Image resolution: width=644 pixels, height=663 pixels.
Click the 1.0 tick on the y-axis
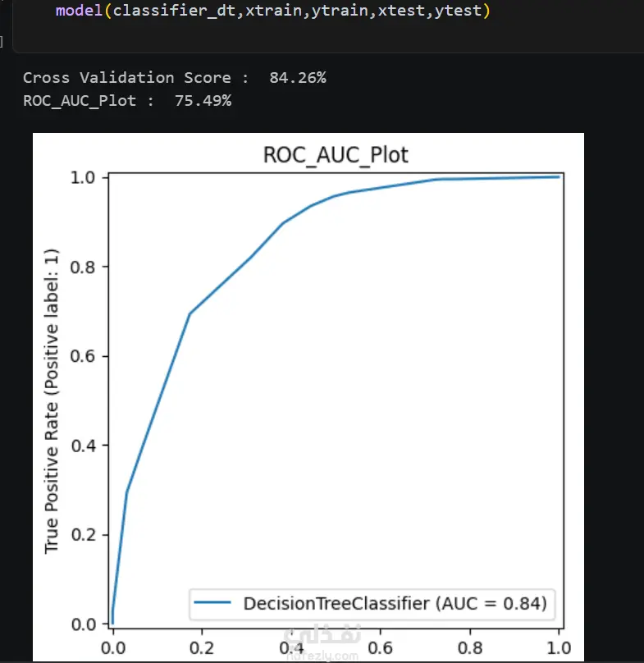coord(83,177)
